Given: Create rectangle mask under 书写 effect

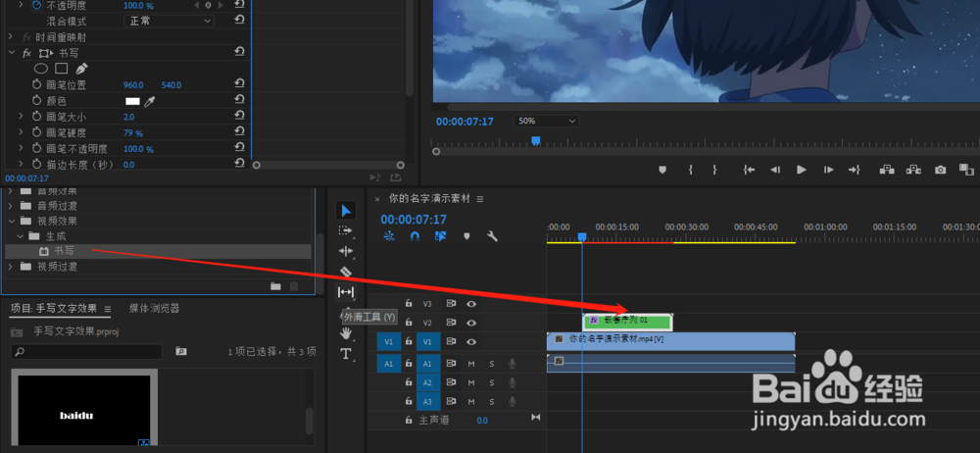Looking at the screenshot, I should 61,69.
